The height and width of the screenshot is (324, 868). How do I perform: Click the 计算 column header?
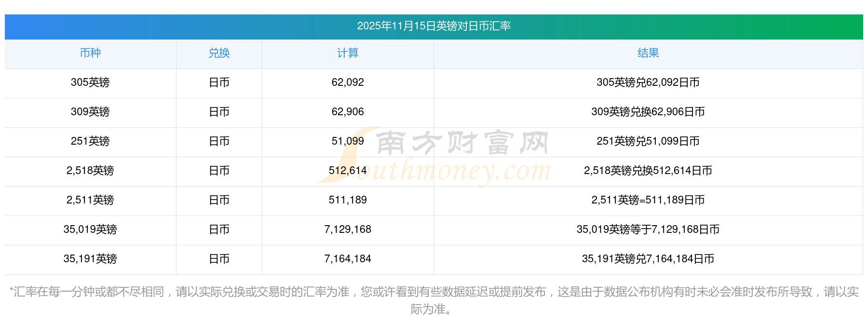coord(348,53)
